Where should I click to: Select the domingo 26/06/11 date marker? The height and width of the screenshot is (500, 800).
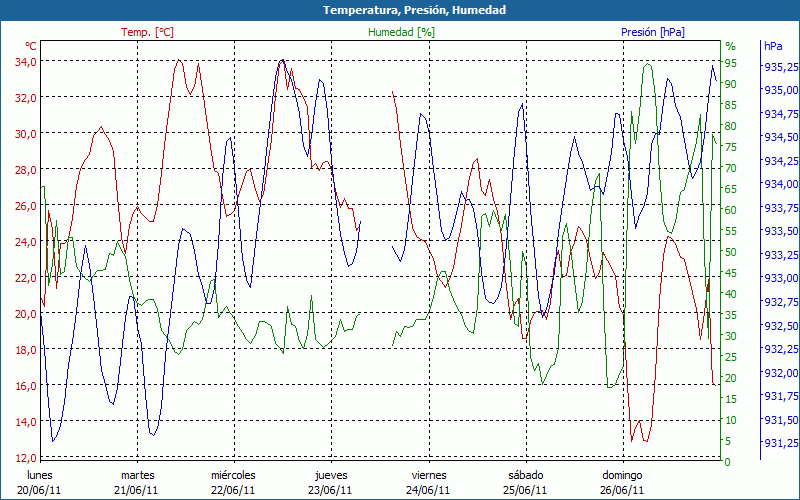coord(623,482)
